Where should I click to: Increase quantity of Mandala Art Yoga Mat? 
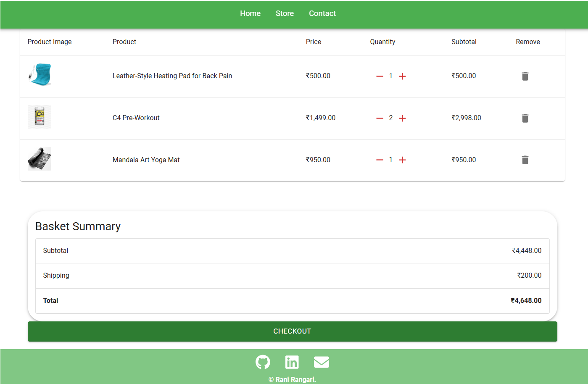pos(402,160)
